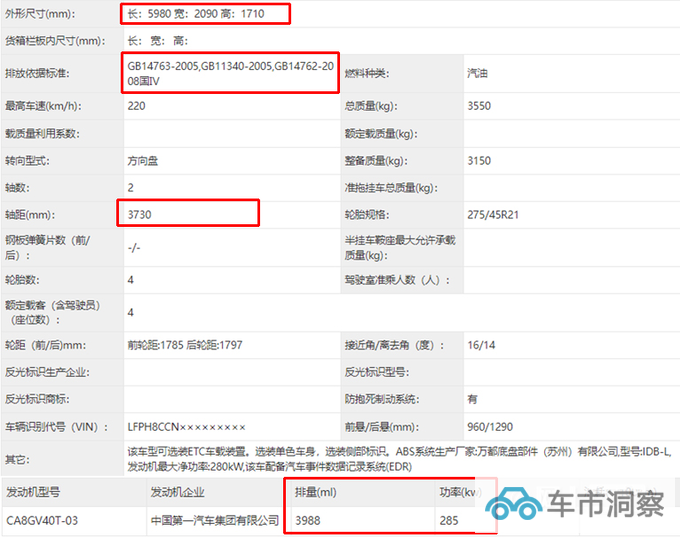Screen dimensions: 680x538
Task: Select the total mass value 3550
Action: click(x=479, y=106)
